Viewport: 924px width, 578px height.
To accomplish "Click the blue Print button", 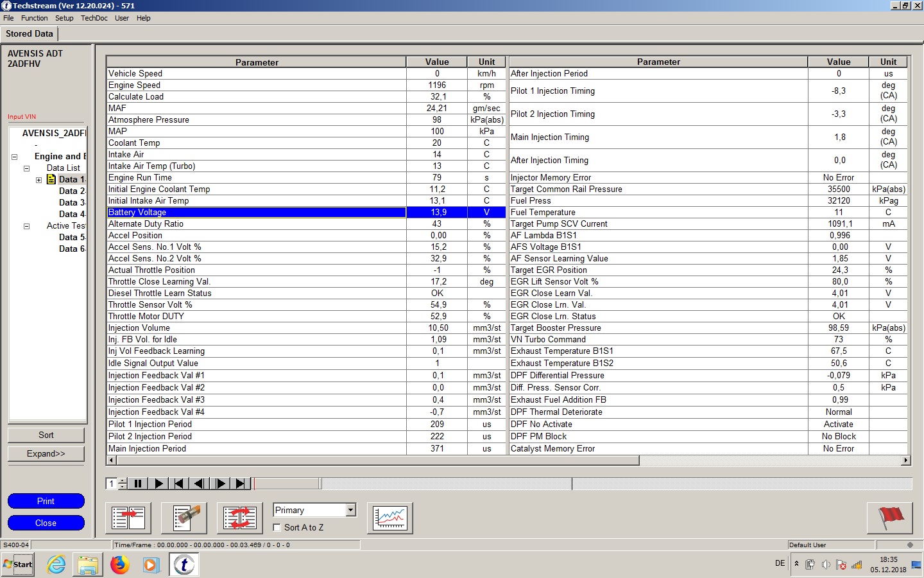I will pyautogui.click(x=46, y=501).
